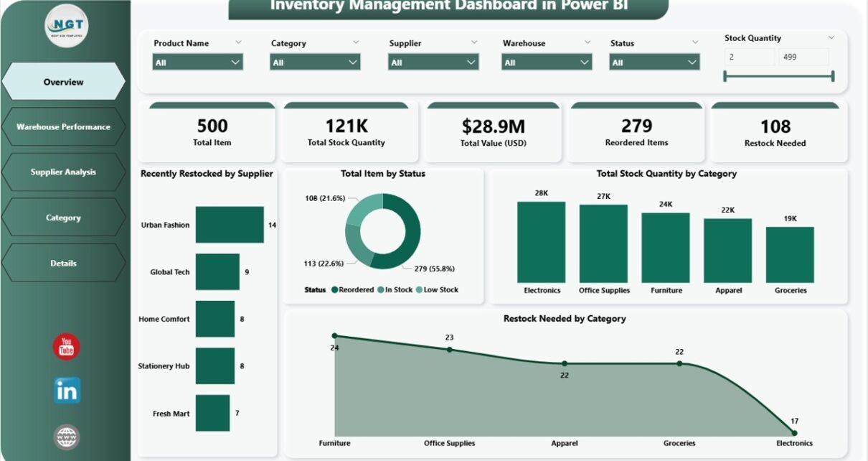This screenshot has width=868, height=461.
Task: Switch to Warehouse Performance page
Action: [x=64, y=127]
